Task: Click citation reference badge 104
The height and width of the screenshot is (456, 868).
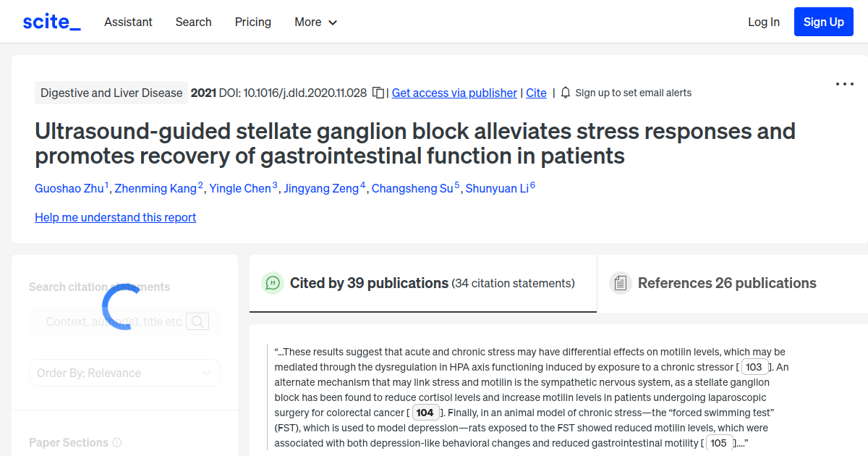Action: [x=425, y=412]
